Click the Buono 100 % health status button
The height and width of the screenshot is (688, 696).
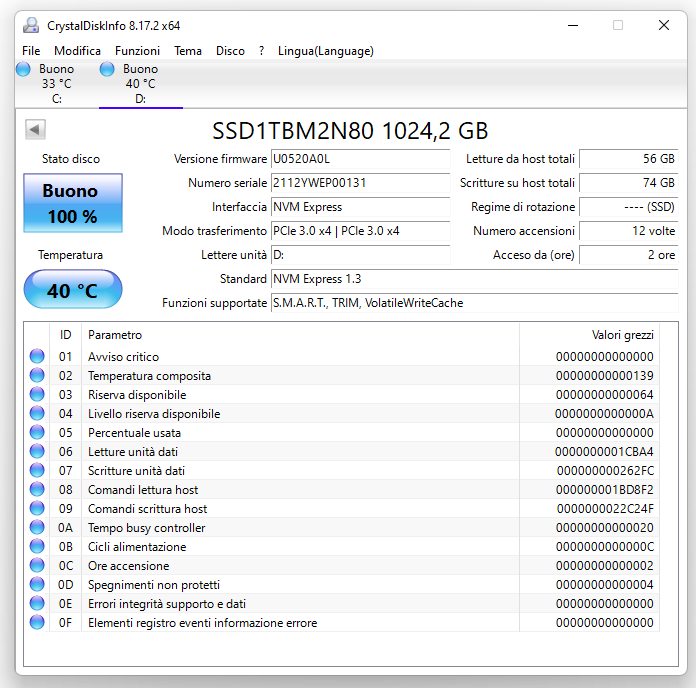pyautogui.click(x=73, y=203)
